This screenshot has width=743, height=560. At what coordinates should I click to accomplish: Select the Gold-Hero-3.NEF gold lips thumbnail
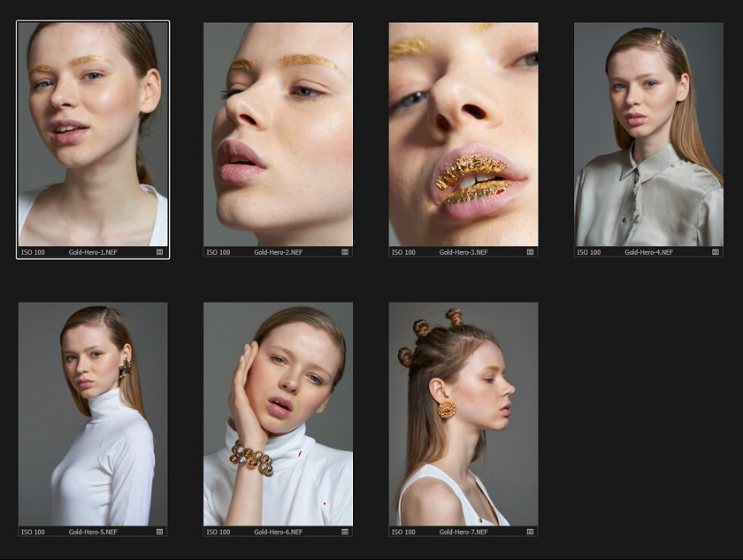tap(463, 134)
